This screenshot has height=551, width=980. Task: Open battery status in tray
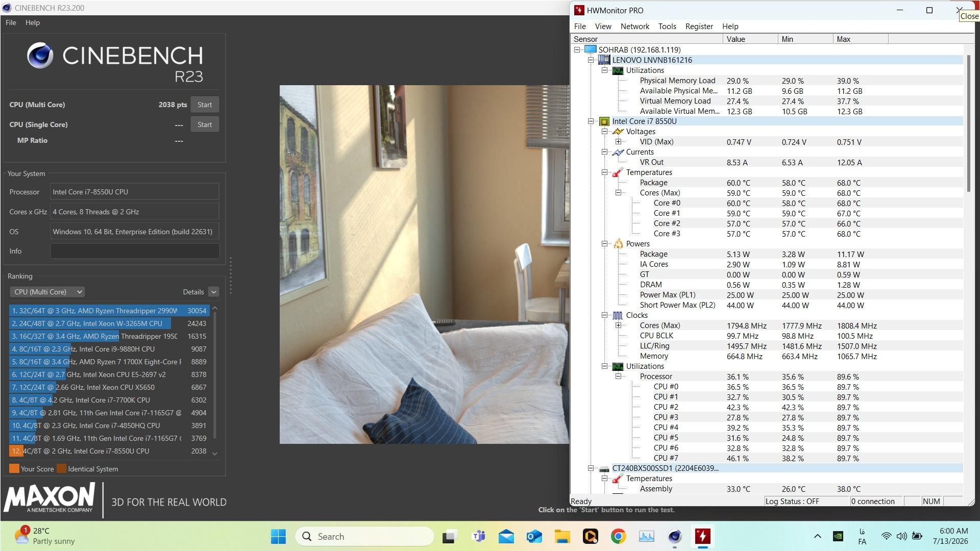917,536
